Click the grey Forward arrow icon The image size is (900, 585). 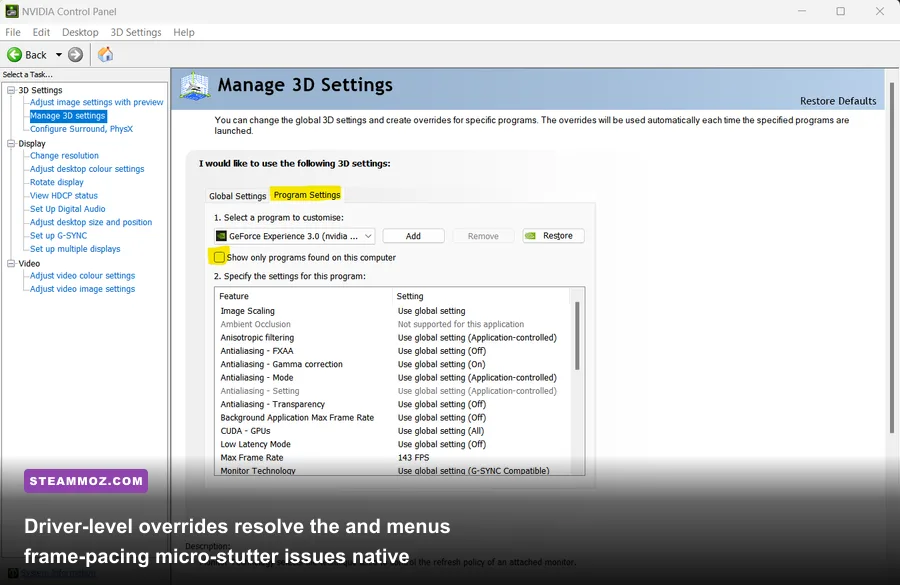75,55
